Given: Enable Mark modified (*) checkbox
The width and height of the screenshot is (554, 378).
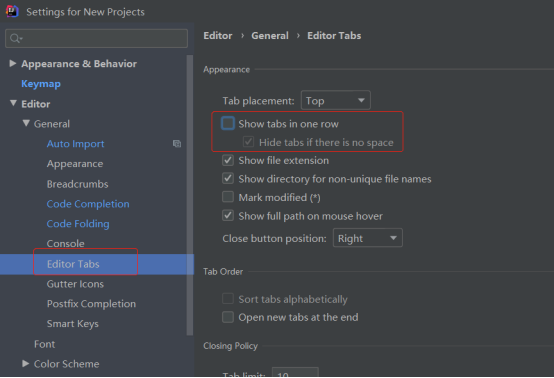Looking at the screenshot, I should click(x=228, y=197).
